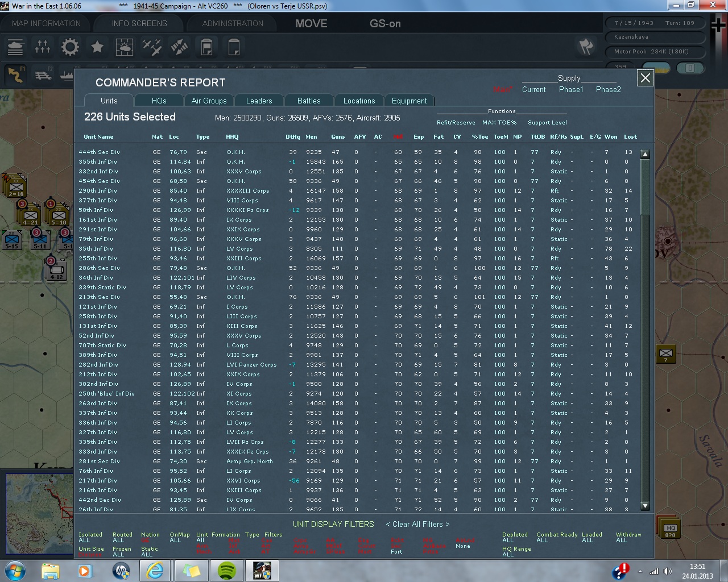Toggle the Withdraw filter ALL value

point(622,540)
